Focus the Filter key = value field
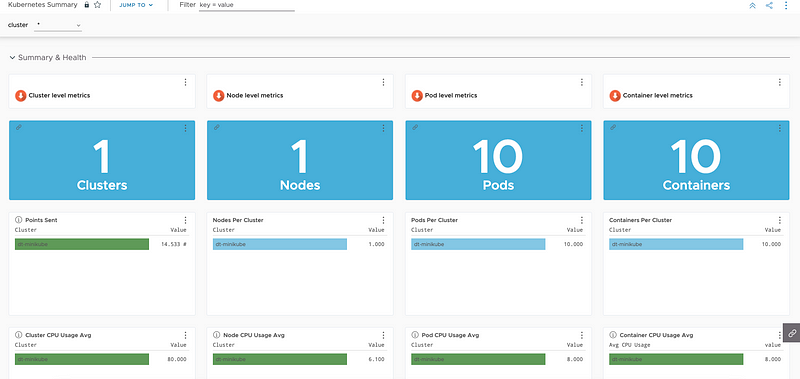The height and width of the screenshot is (379, 800). pos(246,5)
